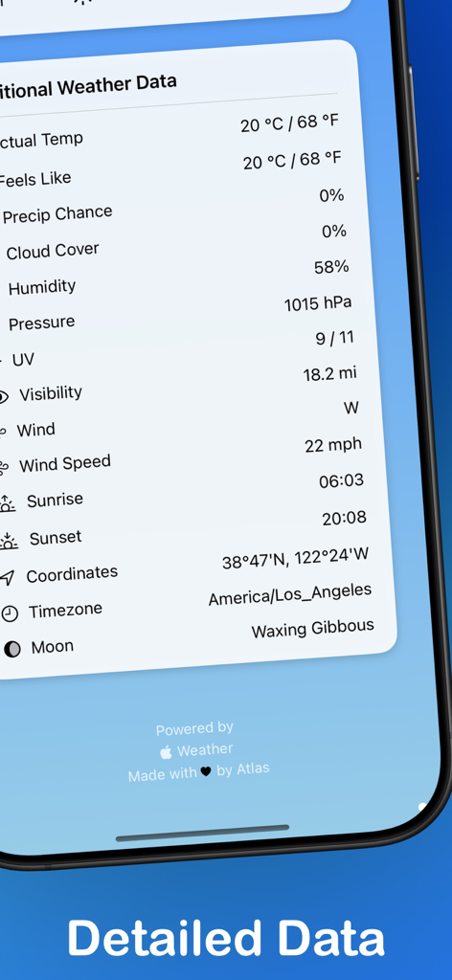This screenshot has width=452, height=980.
Task: Click the sunrise time 06:03
Action: (341, 481)
